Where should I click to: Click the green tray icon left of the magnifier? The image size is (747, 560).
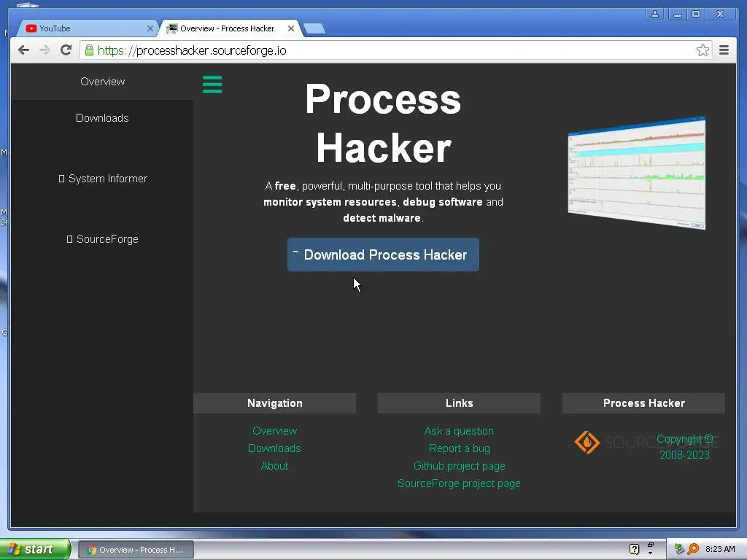point(679,549)
